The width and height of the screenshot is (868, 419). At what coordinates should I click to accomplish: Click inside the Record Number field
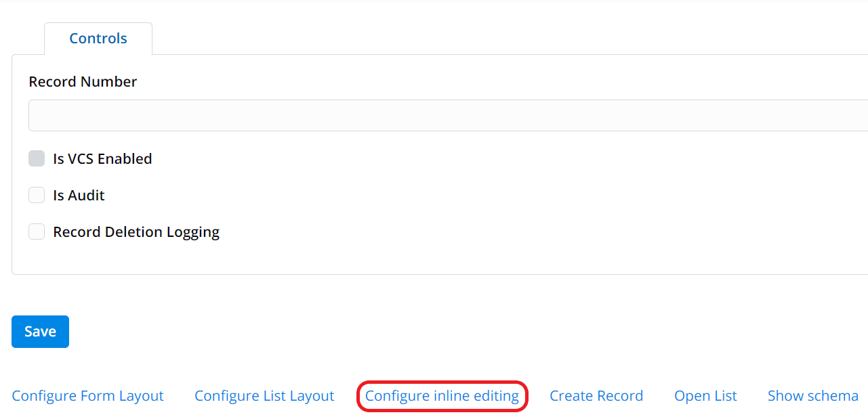(271, 115)
